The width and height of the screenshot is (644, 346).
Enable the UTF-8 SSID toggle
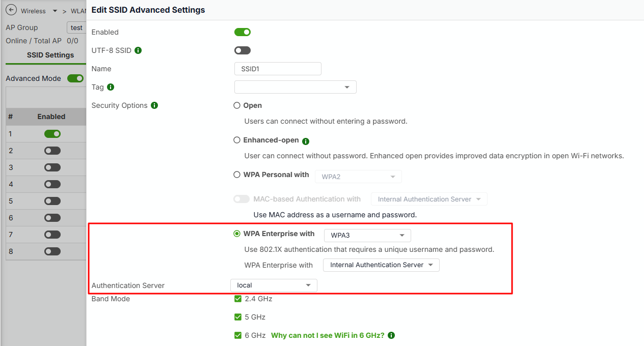pyautogui.click(x=243, y=50)
